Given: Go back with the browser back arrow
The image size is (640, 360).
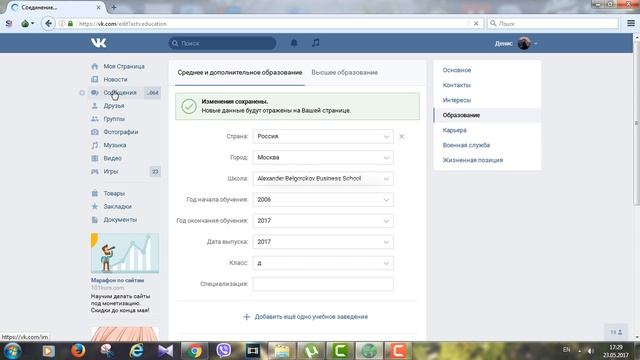Looking at the screenshot, I should [x=48, y=24].
